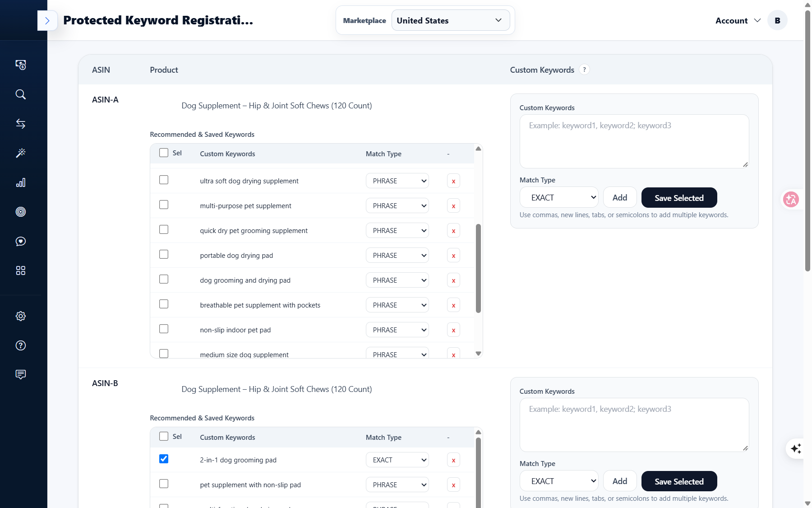Image resolution: width=812 pixels, height=508 pixels.
Task: Open the apps grid sidebar icon
Action: [x=21, y=270]
